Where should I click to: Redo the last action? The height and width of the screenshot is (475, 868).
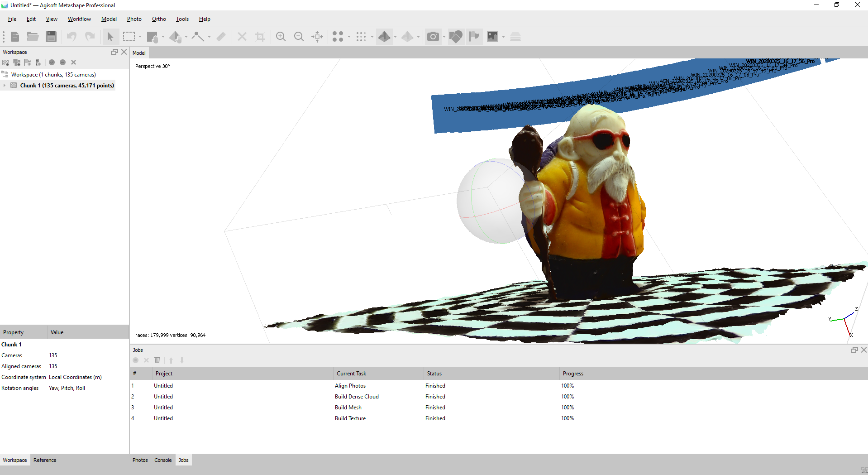90,37
